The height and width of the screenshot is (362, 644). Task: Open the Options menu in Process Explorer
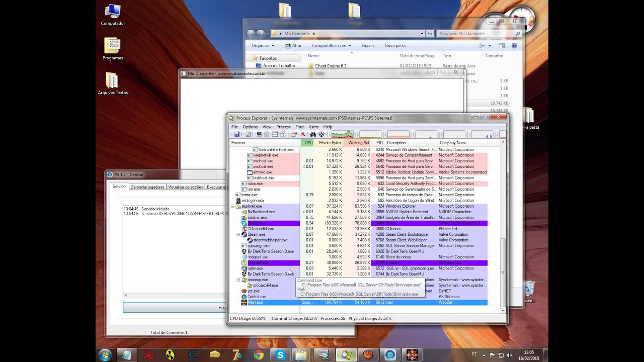250,127
